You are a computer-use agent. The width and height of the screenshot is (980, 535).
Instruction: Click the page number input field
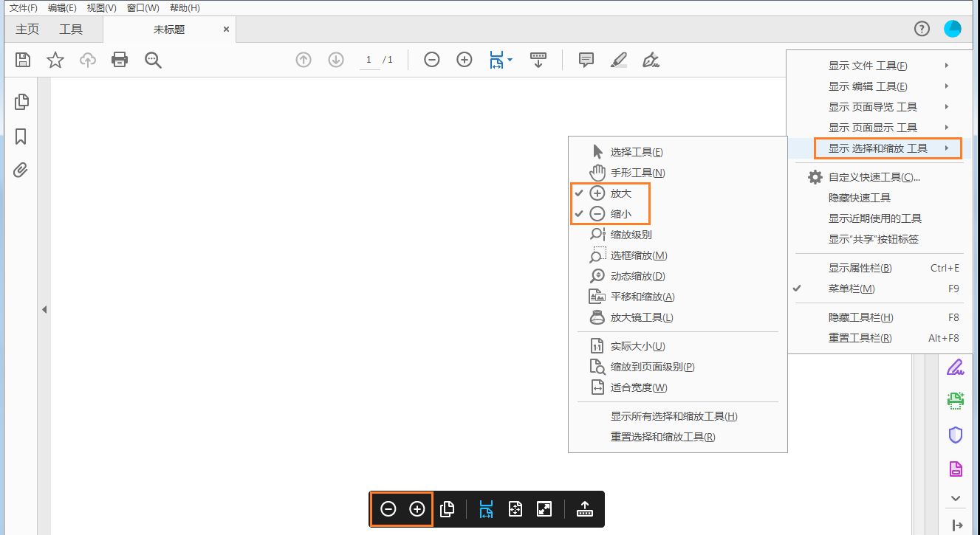pyautogui.click(x=368, y=60)
